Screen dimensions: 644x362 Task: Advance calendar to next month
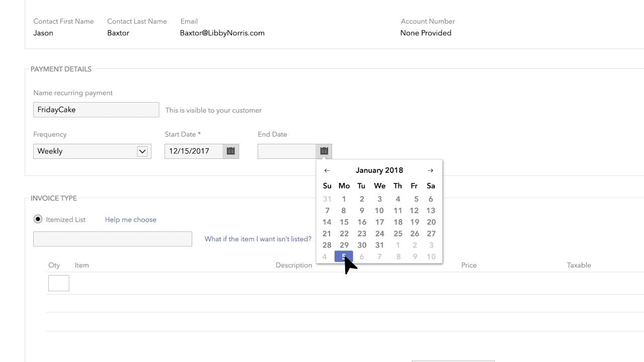click(430, 170)
